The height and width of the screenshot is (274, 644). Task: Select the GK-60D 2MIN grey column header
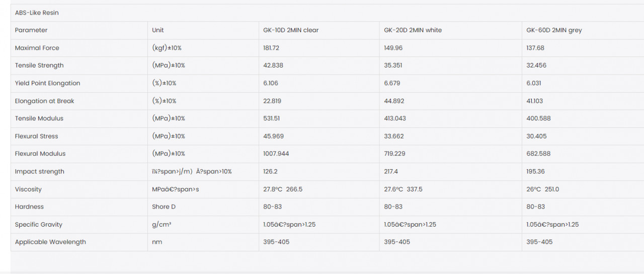(x=554, y=30)
